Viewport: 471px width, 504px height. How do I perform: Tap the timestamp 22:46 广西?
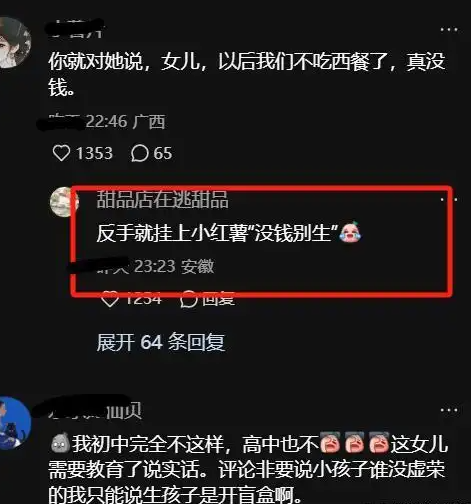point(126,121)
